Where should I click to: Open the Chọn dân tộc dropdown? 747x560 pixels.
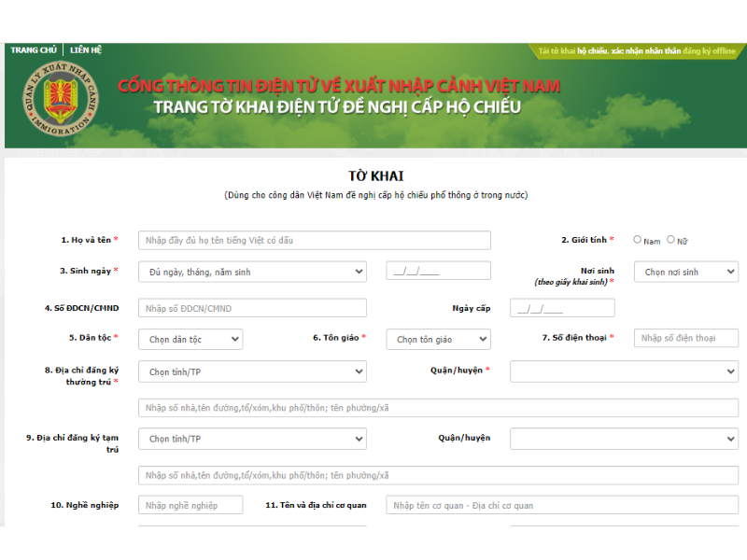click(x=190, y=339)
